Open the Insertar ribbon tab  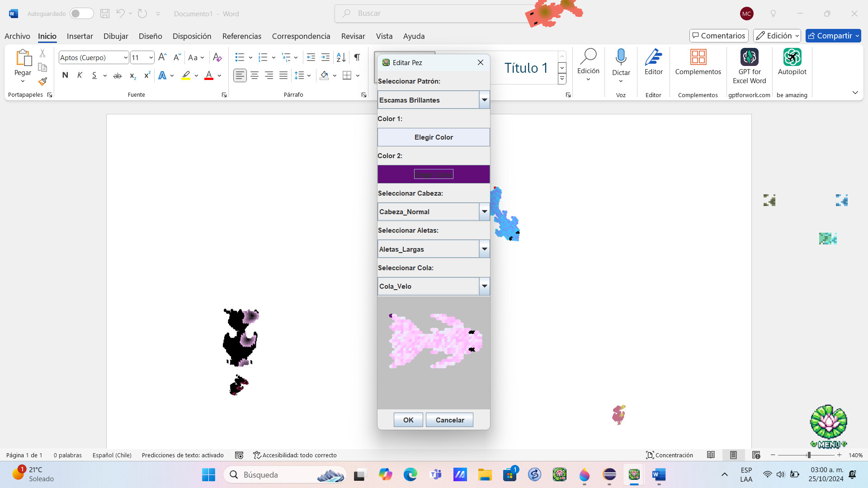80,36
